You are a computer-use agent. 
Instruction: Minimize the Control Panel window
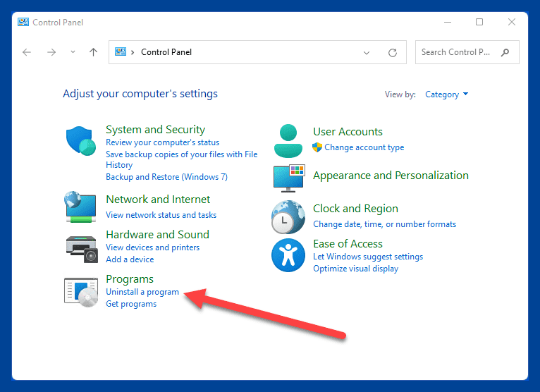[448, 22]
